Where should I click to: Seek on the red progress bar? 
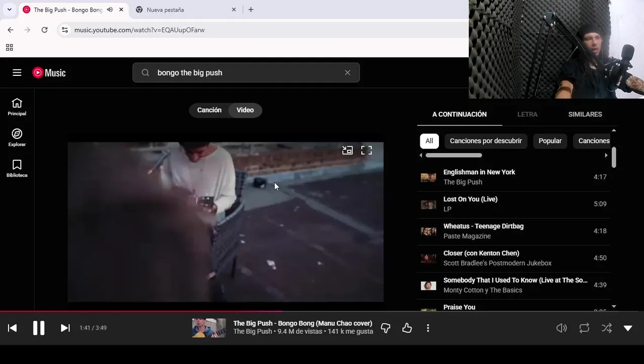[322, 311]
